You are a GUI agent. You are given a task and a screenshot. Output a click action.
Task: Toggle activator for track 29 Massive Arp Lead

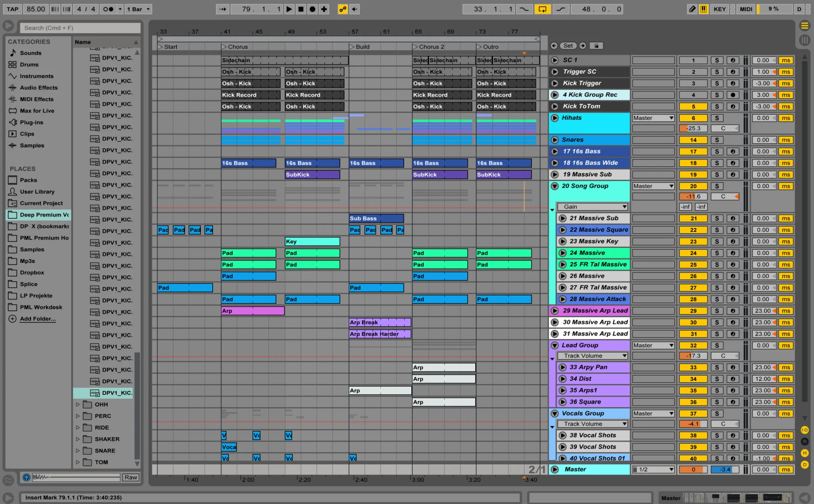click(x=694, y=311)
